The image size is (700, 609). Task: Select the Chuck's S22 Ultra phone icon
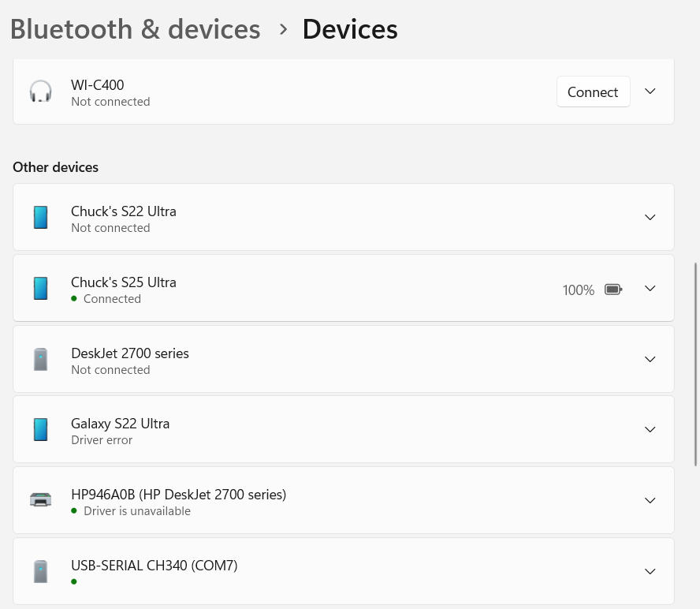pyautogui.click(x=40, y=217)
